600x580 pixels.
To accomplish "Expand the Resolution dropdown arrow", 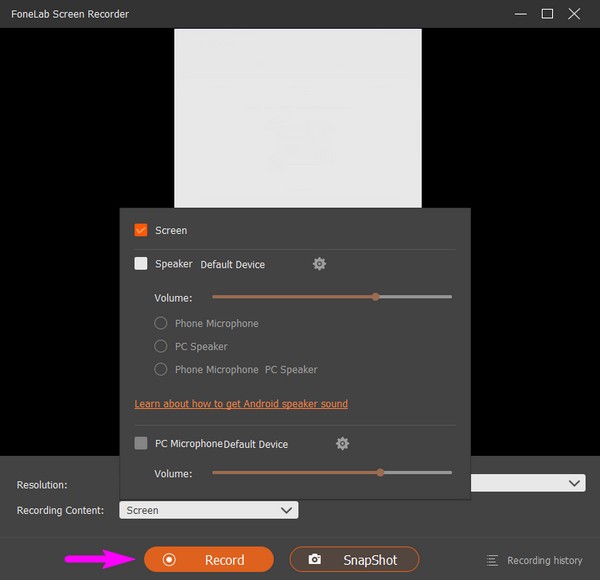I will [574, 483].
